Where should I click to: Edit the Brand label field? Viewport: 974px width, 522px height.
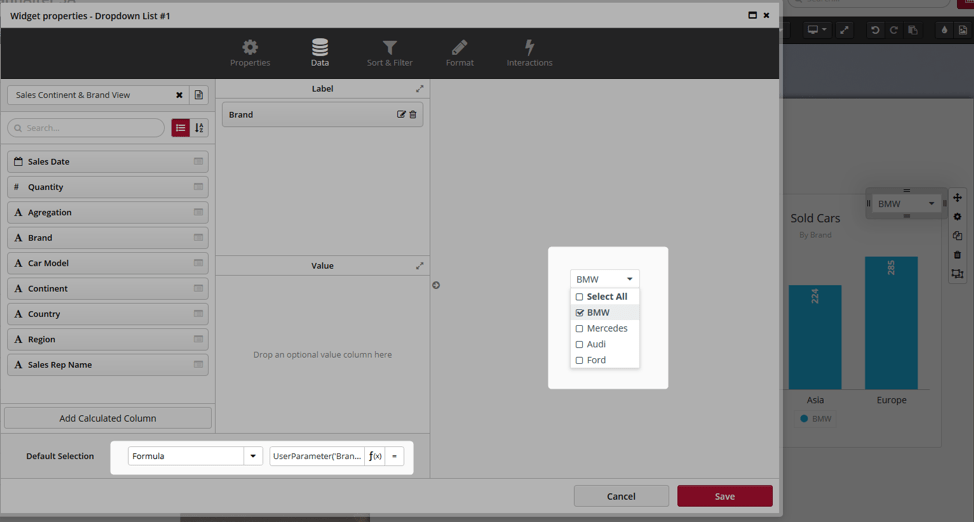[x=401, y=114]
